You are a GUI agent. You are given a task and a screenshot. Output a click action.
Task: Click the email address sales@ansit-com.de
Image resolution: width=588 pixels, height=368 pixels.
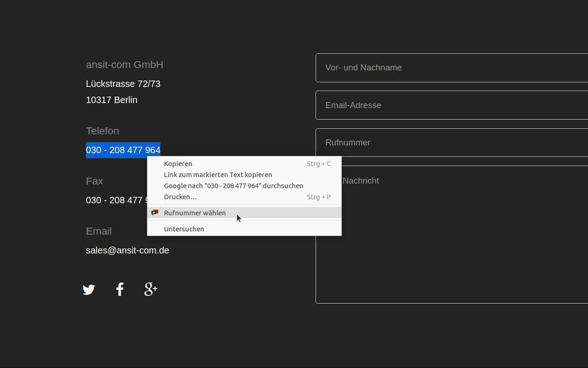point(127,250)
